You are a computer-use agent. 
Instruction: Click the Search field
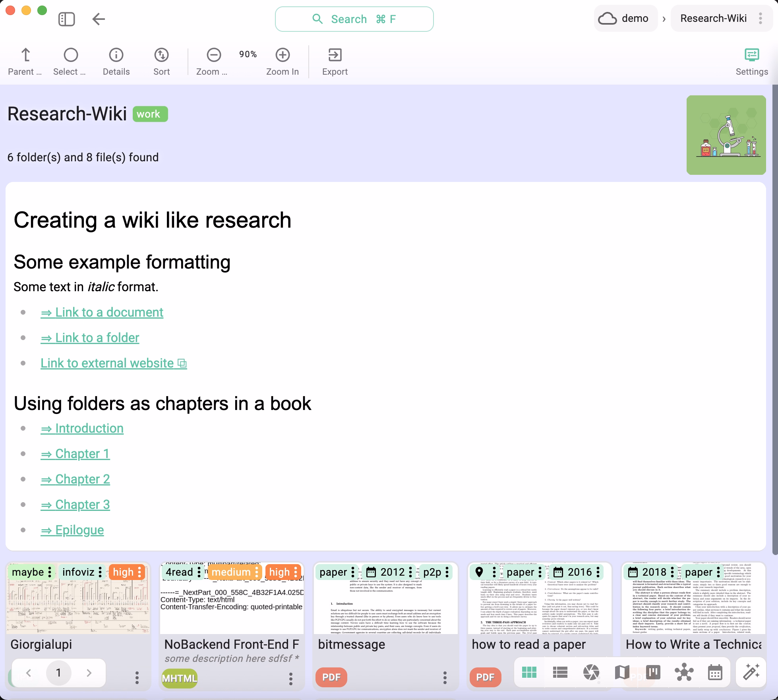(x=354, y=19)
